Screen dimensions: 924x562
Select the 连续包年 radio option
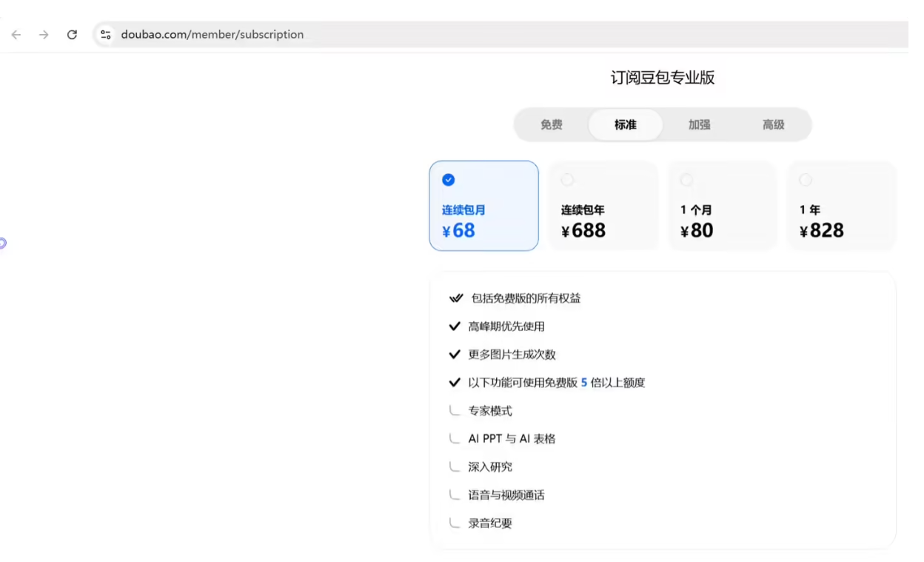coord(567,180)
